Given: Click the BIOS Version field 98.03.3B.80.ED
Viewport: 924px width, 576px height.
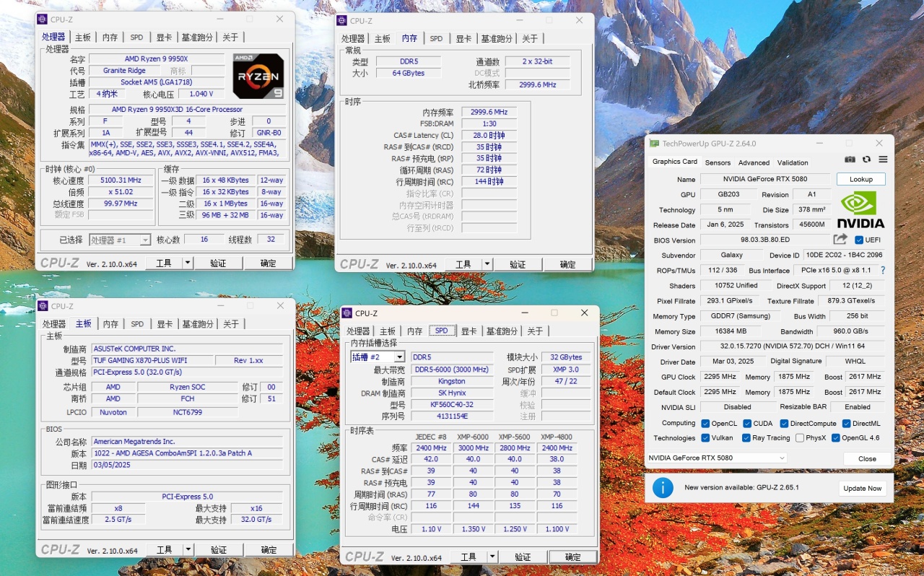Looking at the screenshot, I should 765,240.
